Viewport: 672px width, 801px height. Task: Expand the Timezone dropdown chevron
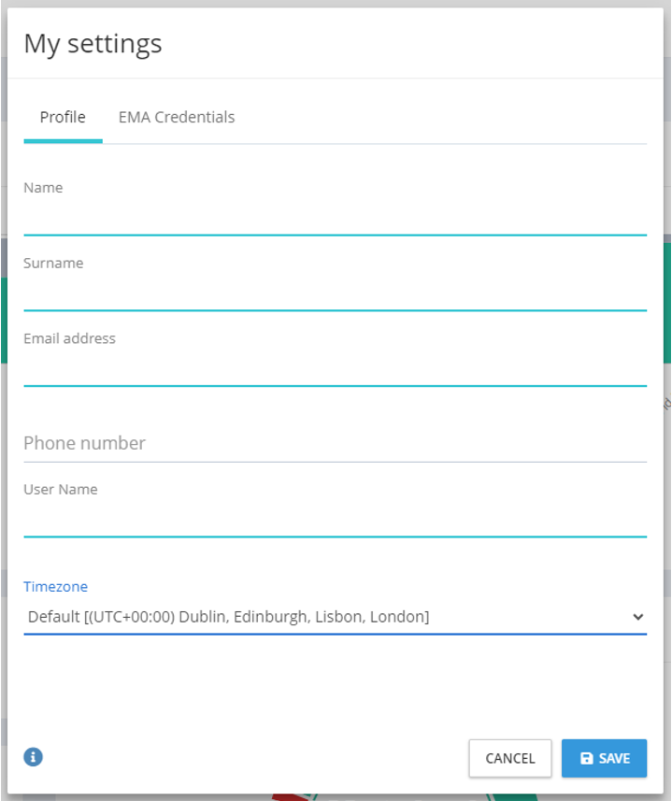tap(637, 617)
